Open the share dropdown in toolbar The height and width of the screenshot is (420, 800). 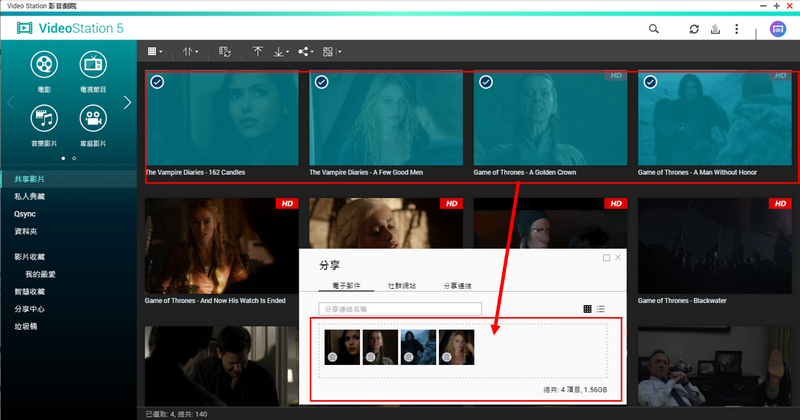pos(306,52)
